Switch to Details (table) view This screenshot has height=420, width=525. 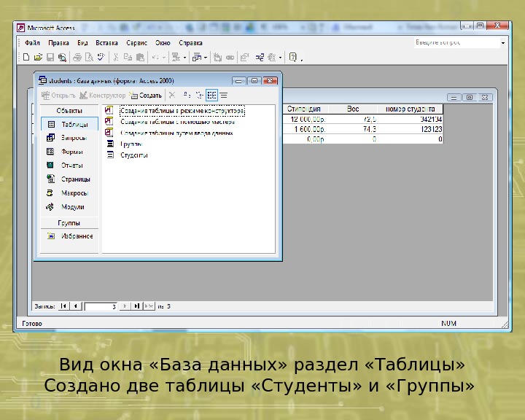coord(224,95)
